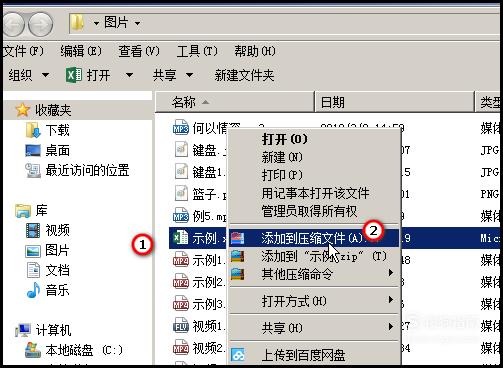The height and width of the screenshot is (368, 503).
Task: Click the Back navigation arrow
Action: (x=13, y=24)
